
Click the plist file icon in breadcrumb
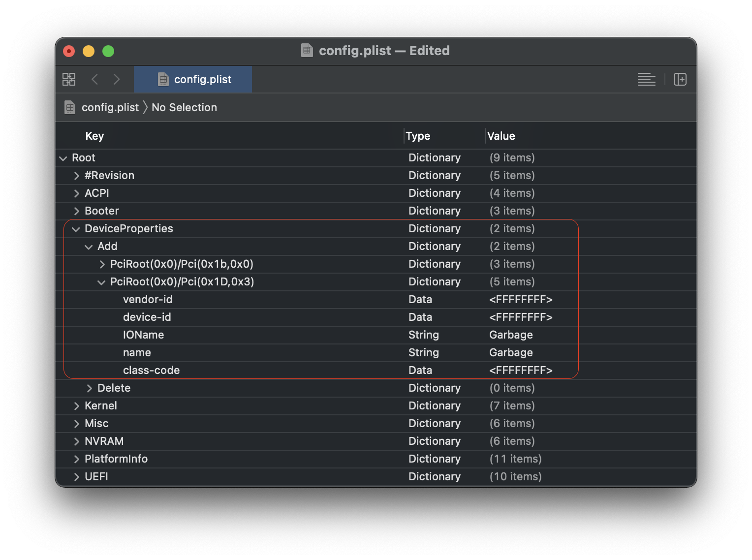[x=70, y=107]
